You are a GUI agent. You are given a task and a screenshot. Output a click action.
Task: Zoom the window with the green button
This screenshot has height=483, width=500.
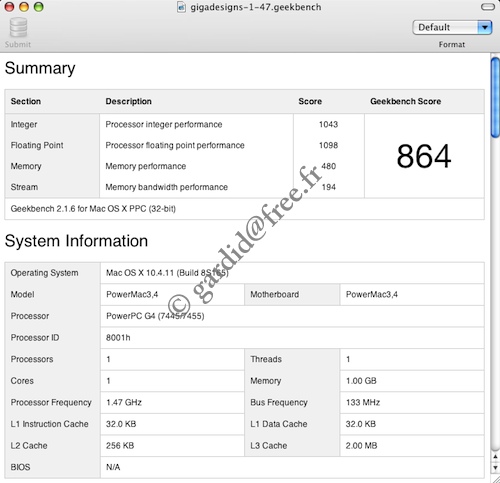point(39,7)
